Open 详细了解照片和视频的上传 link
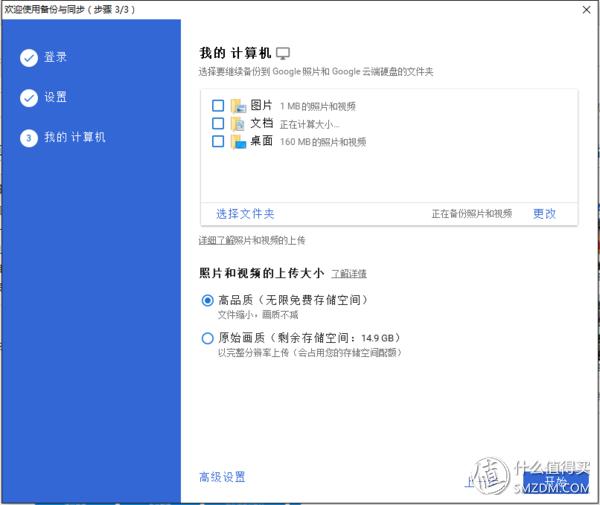The image size is (600, 505). tap(252, 240)
